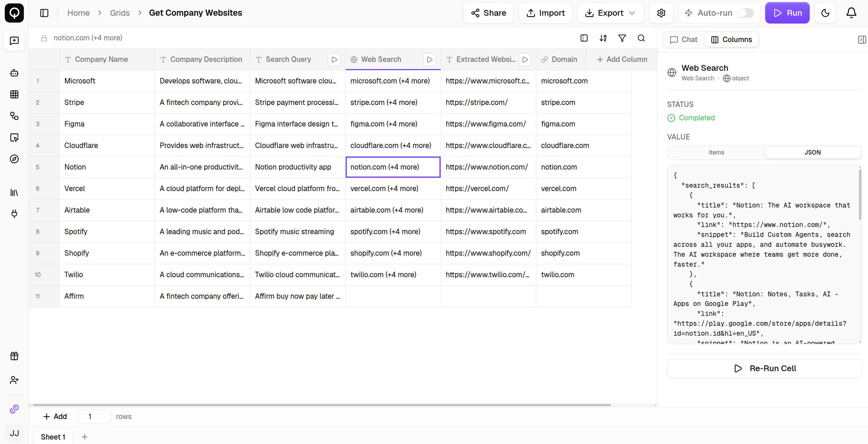This screenshot has height=444, width=868.
Task: Add a new sheet with plus icon
Action: [85, 437]
